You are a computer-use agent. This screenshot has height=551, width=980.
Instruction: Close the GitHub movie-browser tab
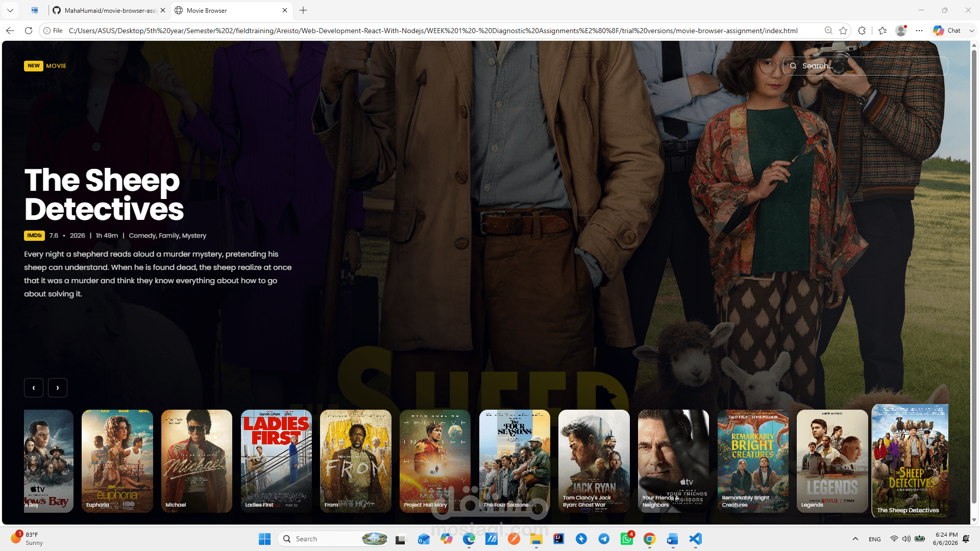click(163, 10)
